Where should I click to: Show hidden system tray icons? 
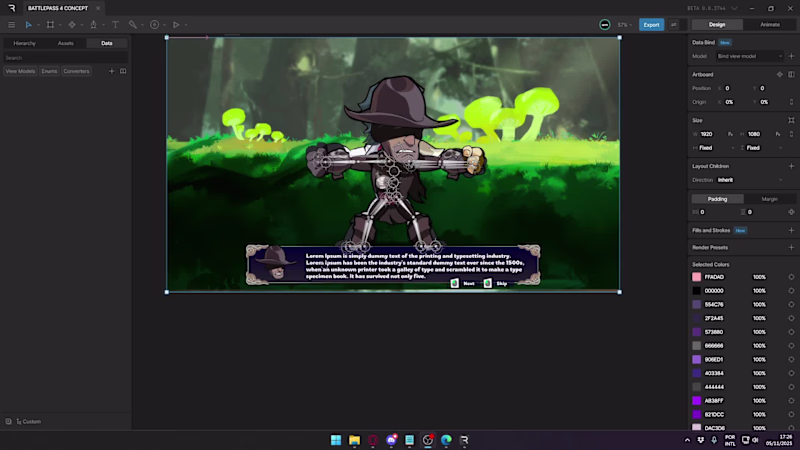pos(687,440)
